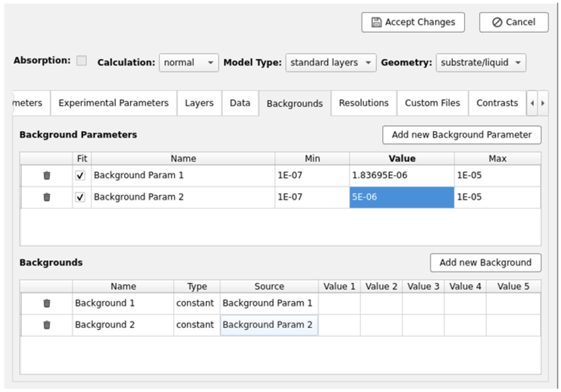Change Type of Background 2
Image resolution: width=561 pixels, height=392 pixels.
[x=197, y=325]
